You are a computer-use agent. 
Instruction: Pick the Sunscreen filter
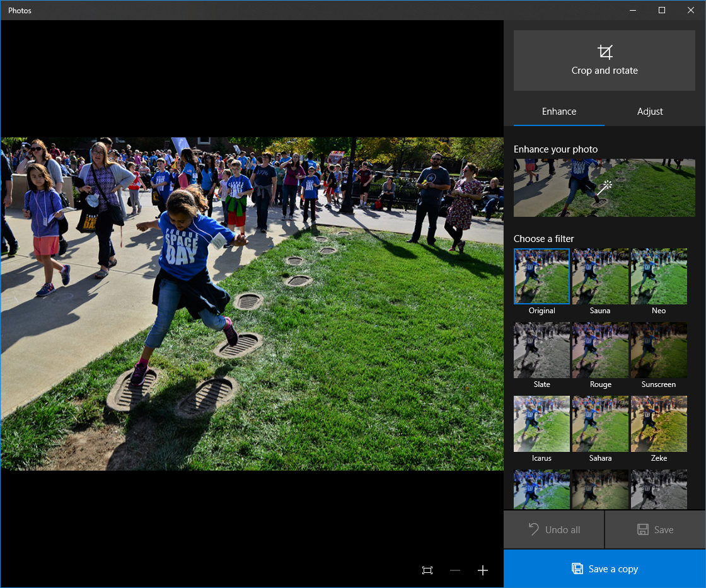tap(659, 350)
